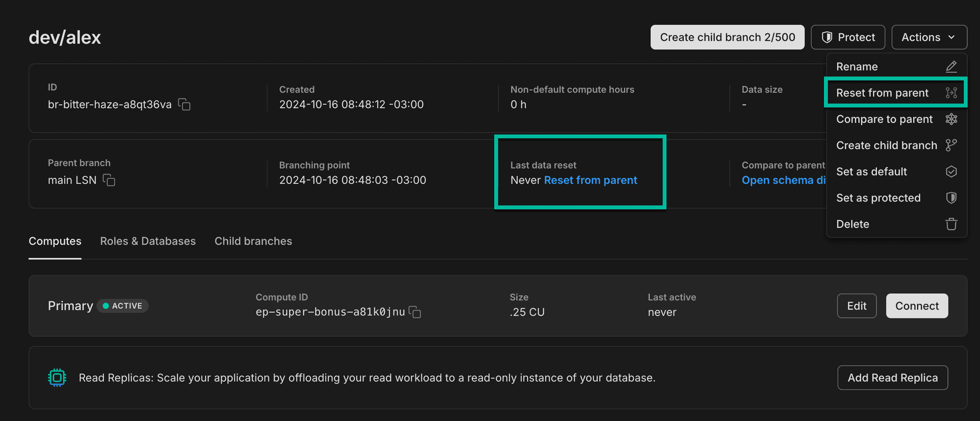The image size is (980, 421).
Task: Copy the branch ID br-bitter-haze-a8qt36va
Action: 184,105
